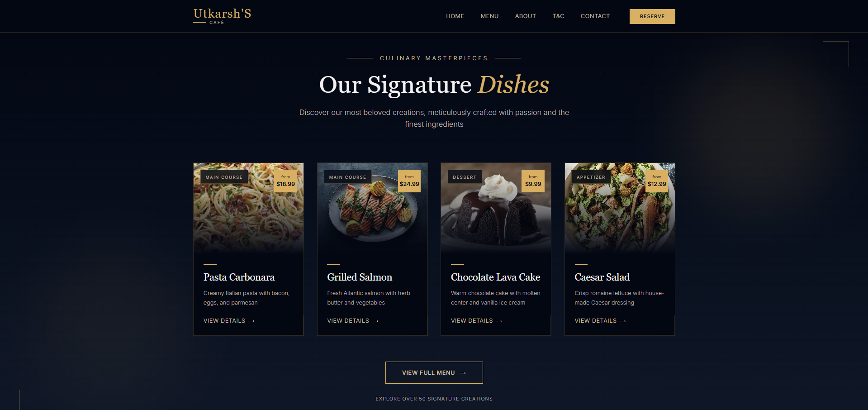Click the View Full Menu button

[x=434, y=372]
